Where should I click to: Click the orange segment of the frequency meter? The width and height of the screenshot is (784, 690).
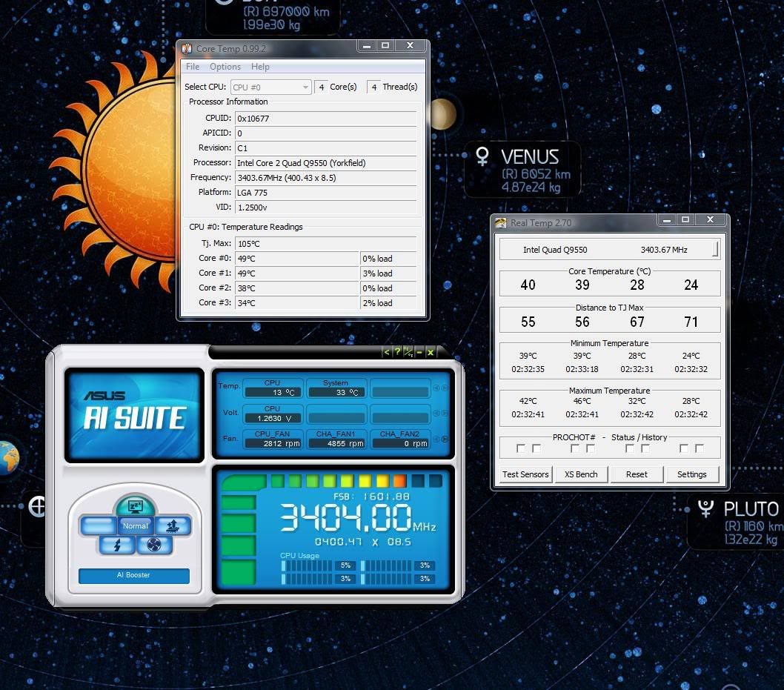coord(399,481)
